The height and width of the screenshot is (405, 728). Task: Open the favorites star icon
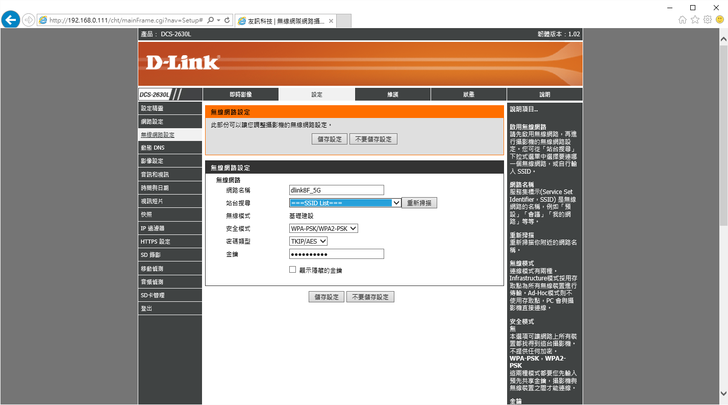[x=696, y=20]
